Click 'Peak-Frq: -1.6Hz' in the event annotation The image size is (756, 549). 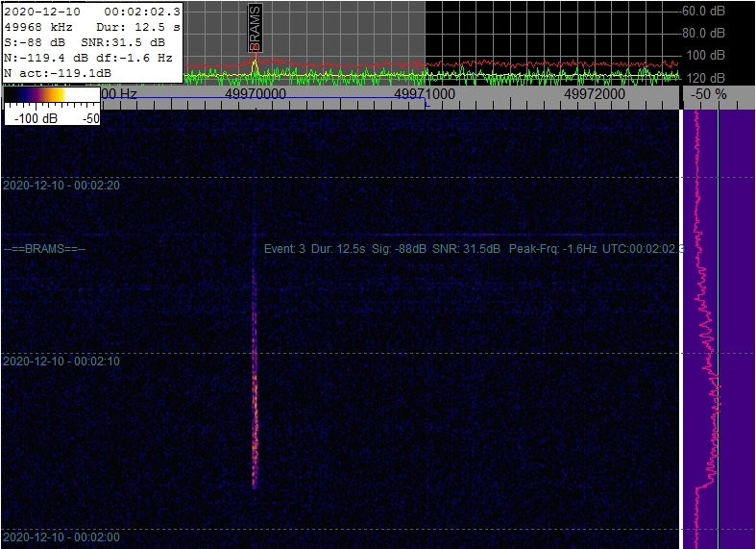[552, 249]
